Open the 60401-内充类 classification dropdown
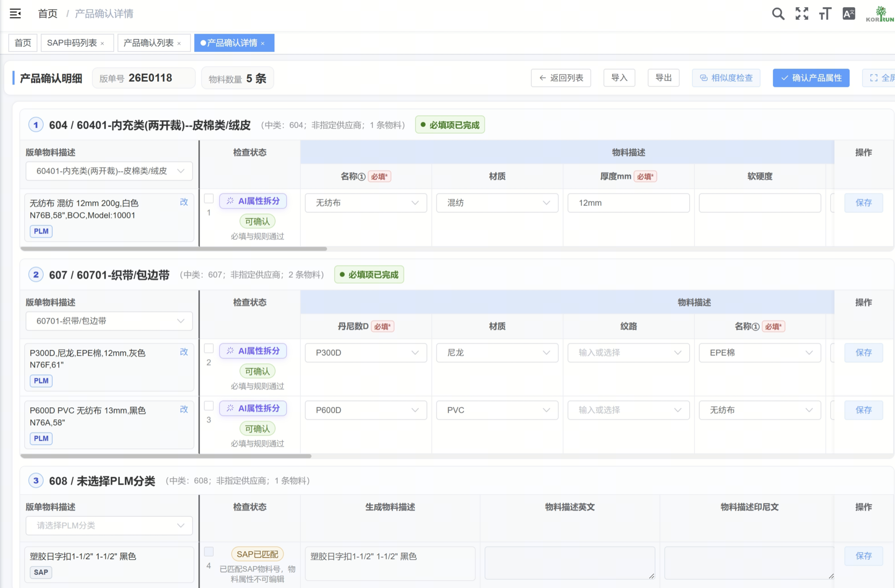The width and height of the screenshot is (895, 588). (109, 171)
